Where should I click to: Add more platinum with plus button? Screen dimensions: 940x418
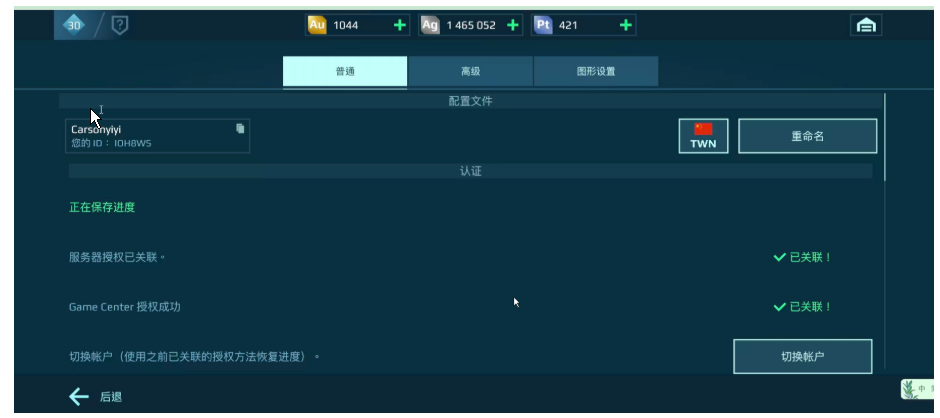625,25
